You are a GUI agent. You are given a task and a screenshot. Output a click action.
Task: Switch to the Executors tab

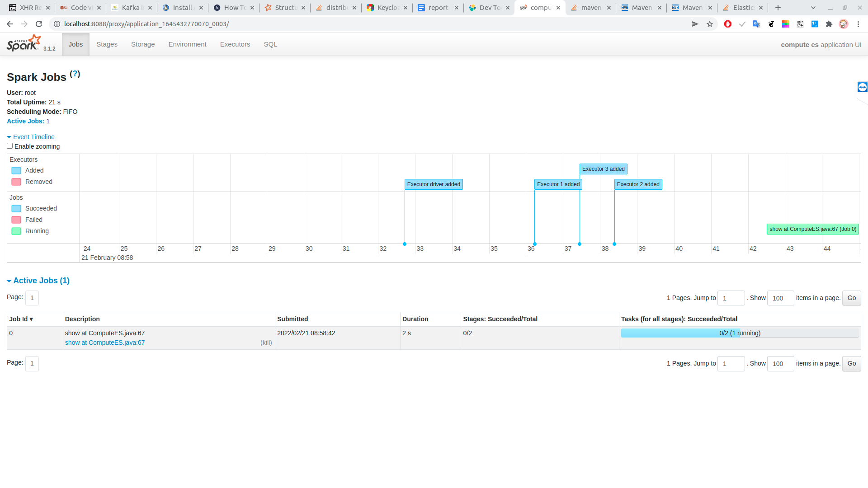click(x=235, y=44)
